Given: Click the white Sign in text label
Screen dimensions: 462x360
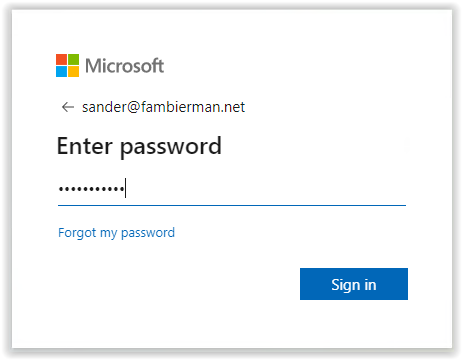Looking at the screenshot, I should click(x=354, y=285).
